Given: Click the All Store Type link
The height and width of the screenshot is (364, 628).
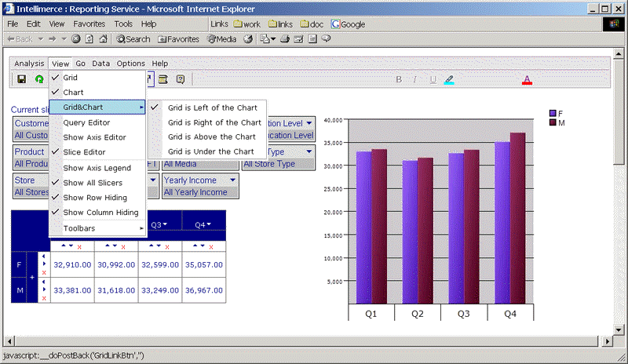Looking at the screenshot, I should 269,163.
